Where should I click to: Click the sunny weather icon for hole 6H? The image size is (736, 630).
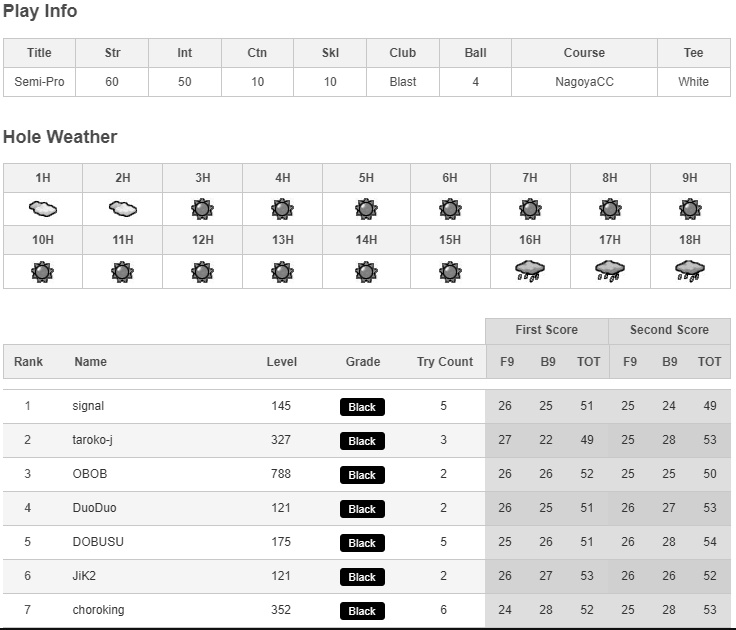(450, 209)
